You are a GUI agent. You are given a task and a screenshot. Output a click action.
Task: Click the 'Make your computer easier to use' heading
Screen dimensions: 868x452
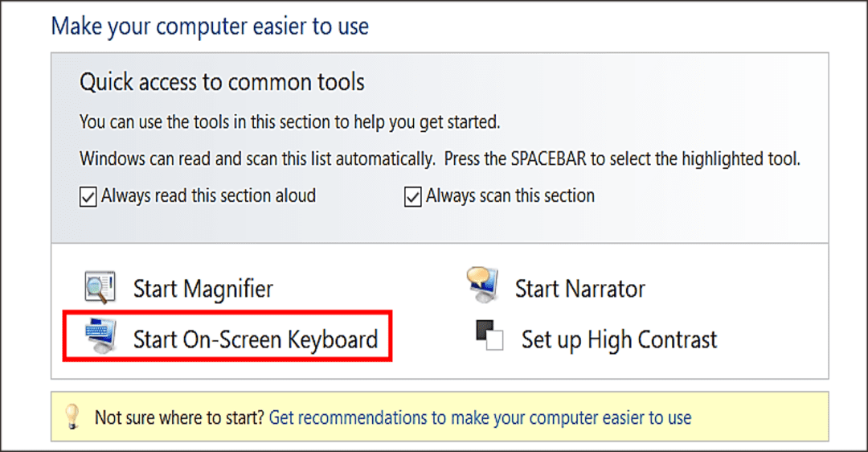tap(210, 26)
